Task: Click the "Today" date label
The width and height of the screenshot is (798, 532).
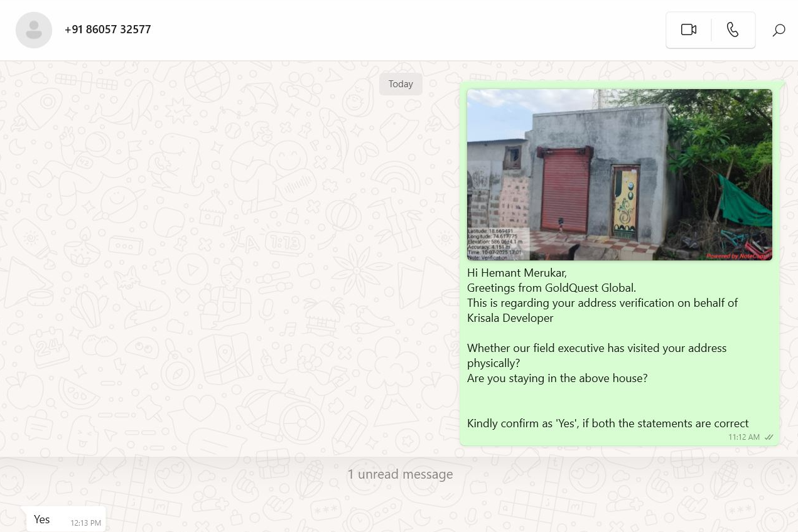Action: point(401,84)
